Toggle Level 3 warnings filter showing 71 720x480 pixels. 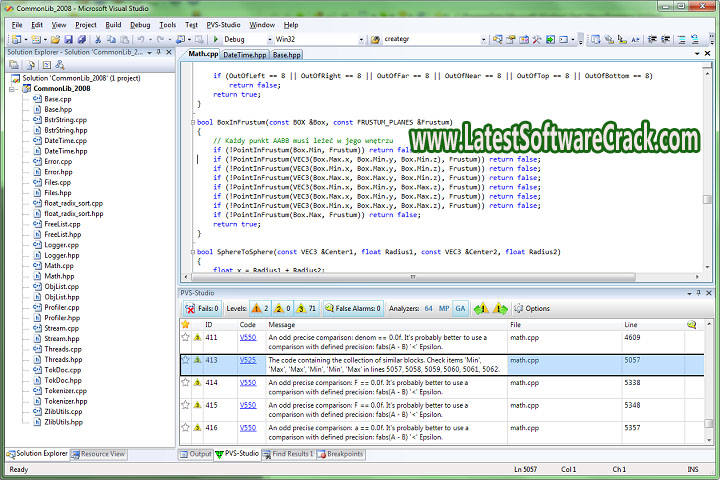(x=306, y=309)
